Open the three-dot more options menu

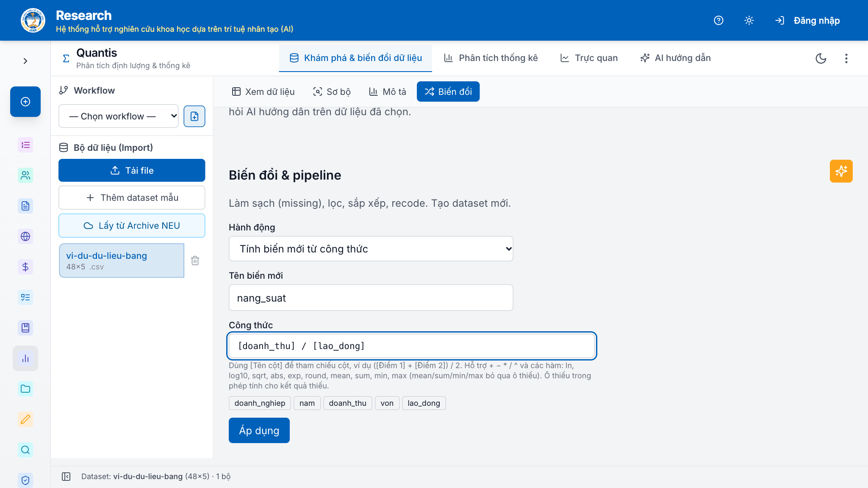(846, 58)
